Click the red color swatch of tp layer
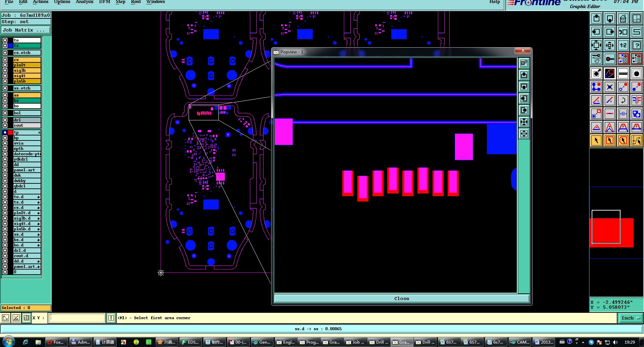The width and height of the screenshot is (644, 347). click(10, 132)
